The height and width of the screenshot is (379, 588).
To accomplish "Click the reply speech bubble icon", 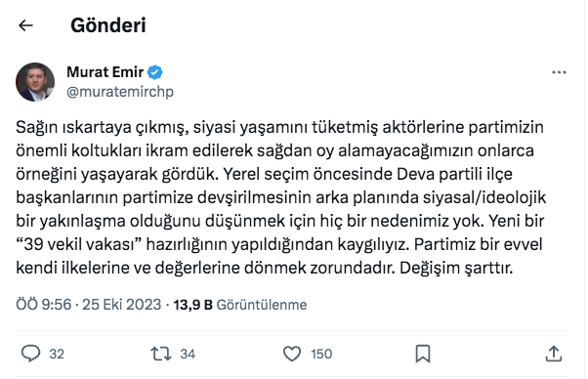I will [30, 354].
